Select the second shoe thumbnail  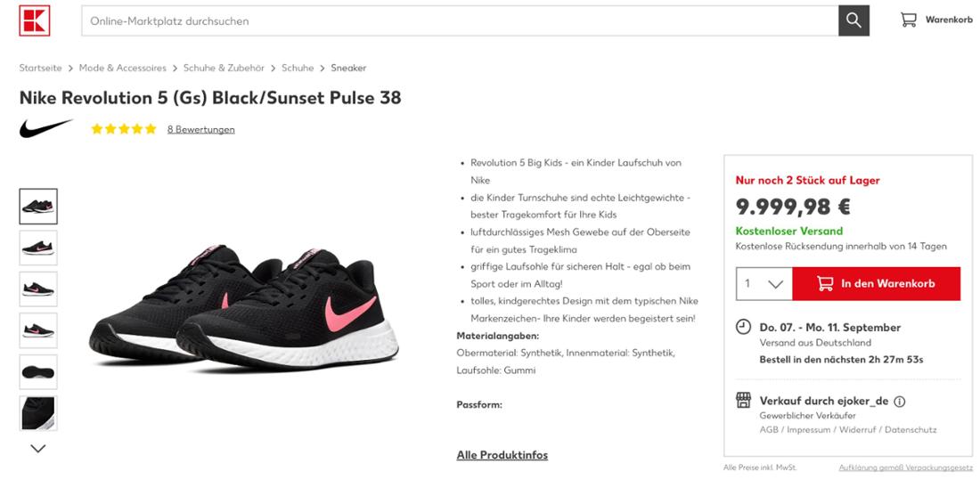click(38, 248)
